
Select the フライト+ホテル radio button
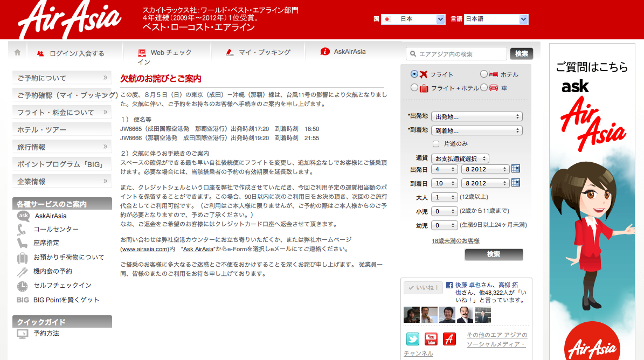[x=414, y=87]
